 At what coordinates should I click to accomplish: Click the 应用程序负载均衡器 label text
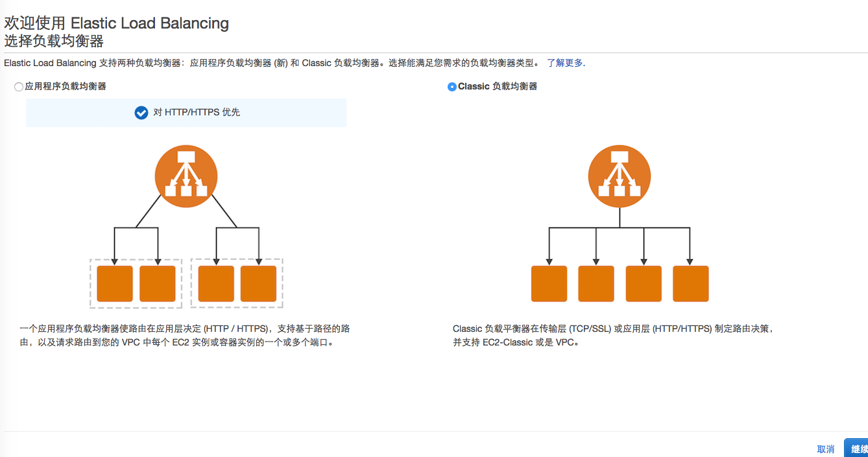tap(66, 86)
